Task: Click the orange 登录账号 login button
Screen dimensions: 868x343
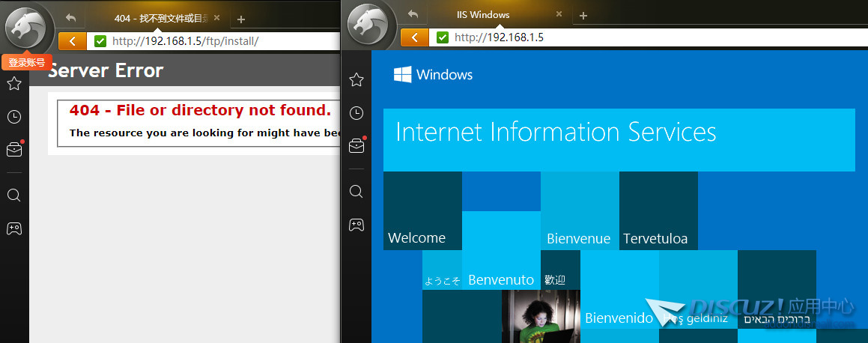Action: [x=26, y=62]
